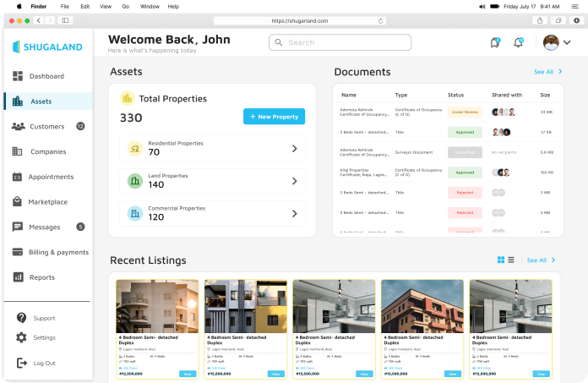Go to Companies section

(x=39, y=151)
